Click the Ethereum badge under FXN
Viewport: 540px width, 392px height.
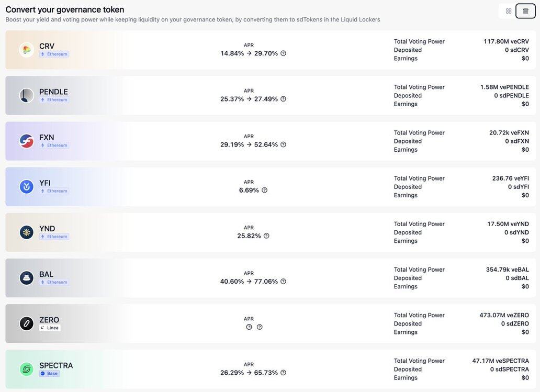(54, 145)
